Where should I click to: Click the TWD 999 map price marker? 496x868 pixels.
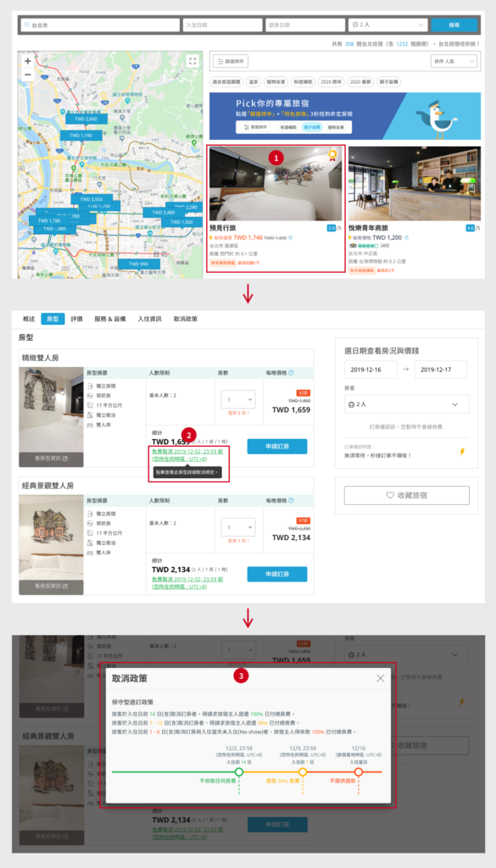tap(138, 264)
